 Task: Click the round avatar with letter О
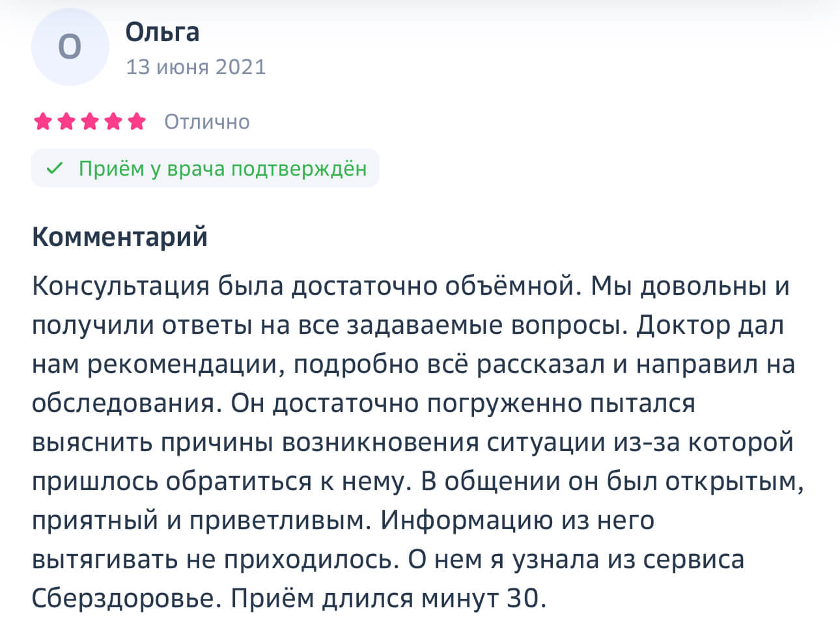pyautogui.click(x=70, y=47)
